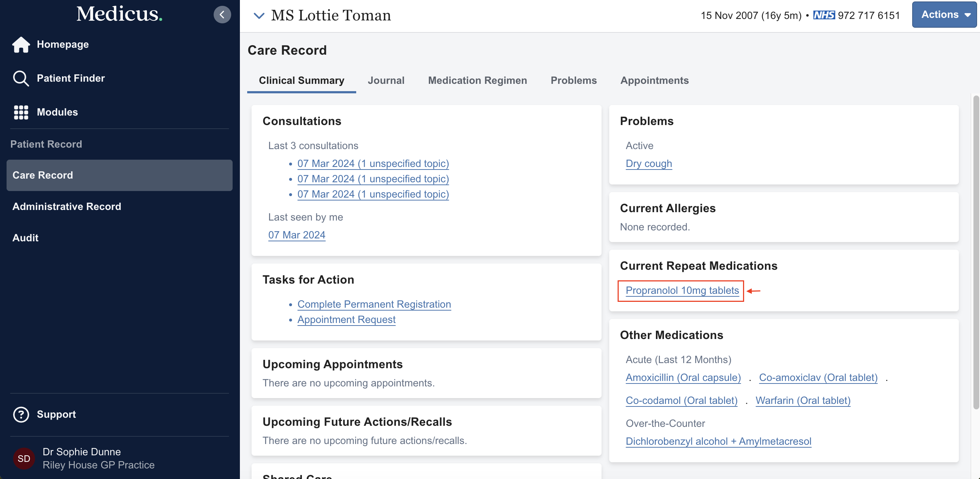The width and height of the screenshot is (980, 479).
Task: Click the Medicus logo
Action: coord(119,14)
